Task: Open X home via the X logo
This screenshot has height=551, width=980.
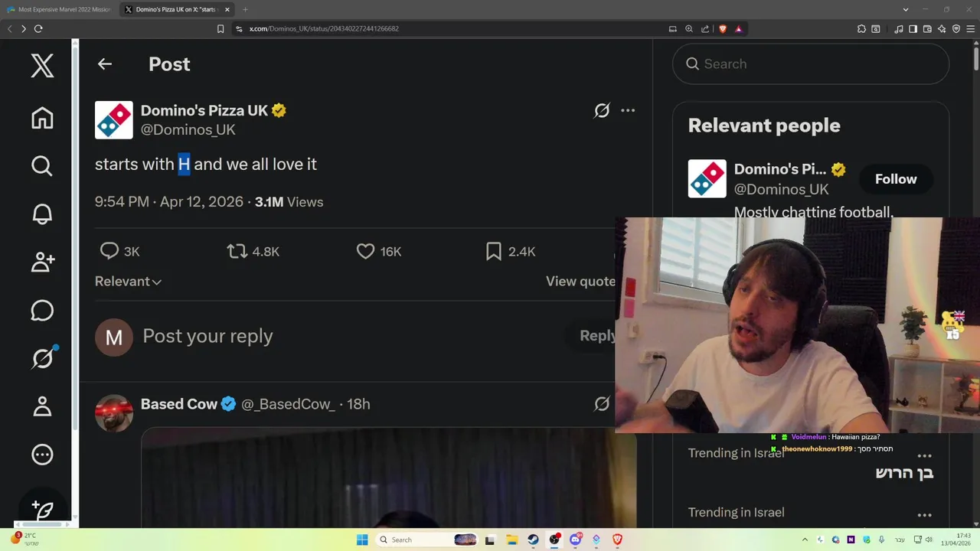Action: click(42, 66)
